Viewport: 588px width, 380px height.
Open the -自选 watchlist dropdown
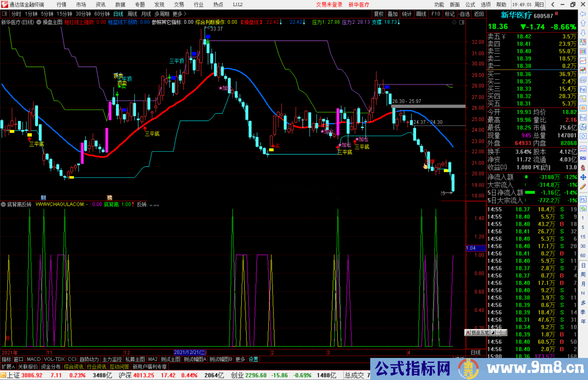(x=464, y=14)
